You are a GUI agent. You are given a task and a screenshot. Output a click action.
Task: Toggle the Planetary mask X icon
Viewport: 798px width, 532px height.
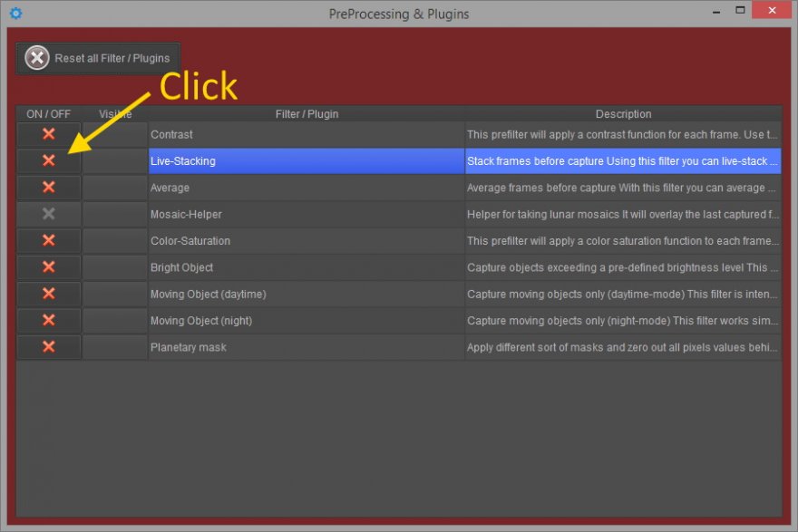49,347
